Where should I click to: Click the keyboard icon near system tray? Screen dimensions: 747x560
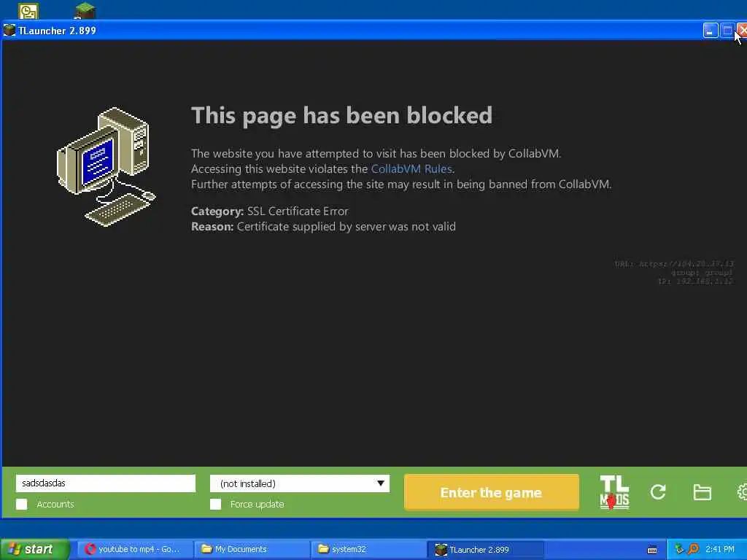pos(652,550)
